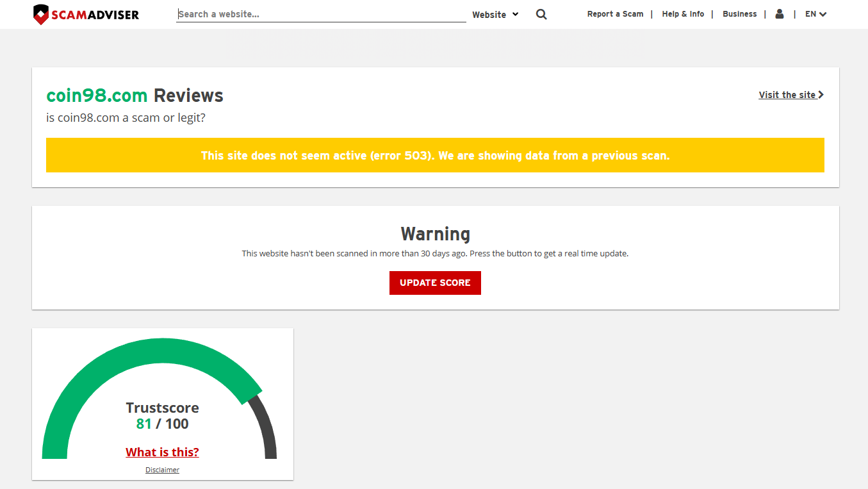Open Report a Scam menu item
Viewport: 868px width, 489px height.
pos(615,14)
